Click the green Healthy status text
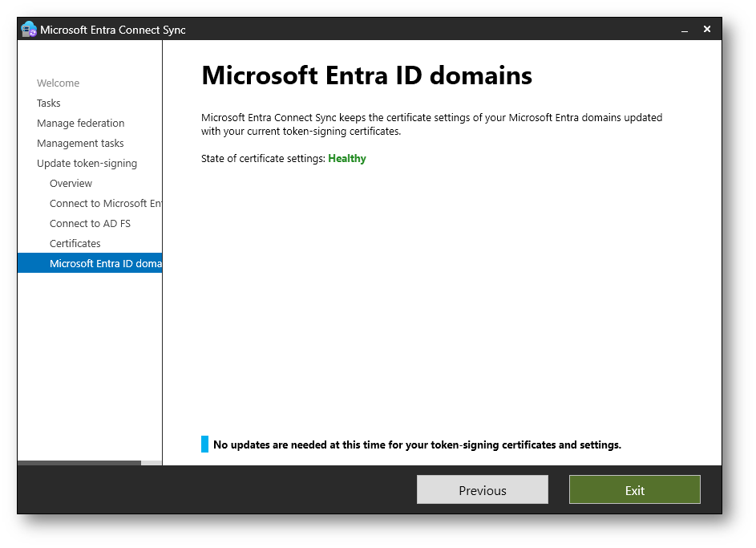This screenshot has height=548, width=756. click(x=347, y=159)
